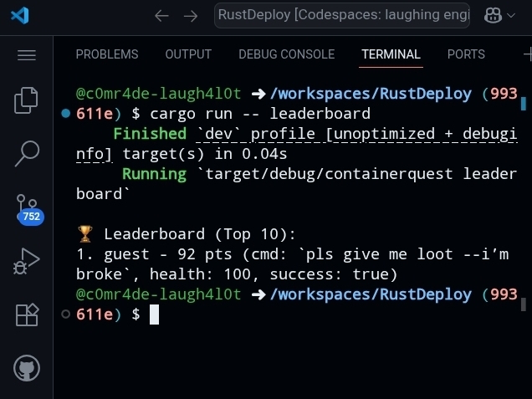Switch to the PORTS tab
This screenshot has width=532, height=399.
[x=466, y=54]
